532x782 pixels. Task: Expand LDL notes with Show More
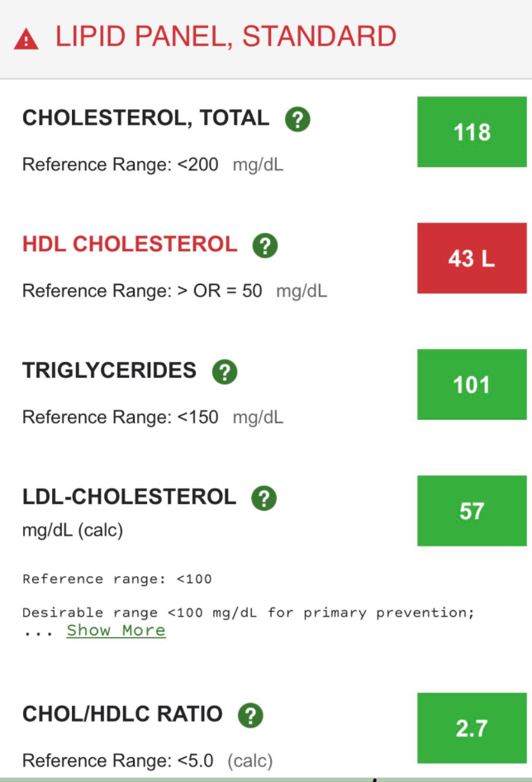coord(116,631)
